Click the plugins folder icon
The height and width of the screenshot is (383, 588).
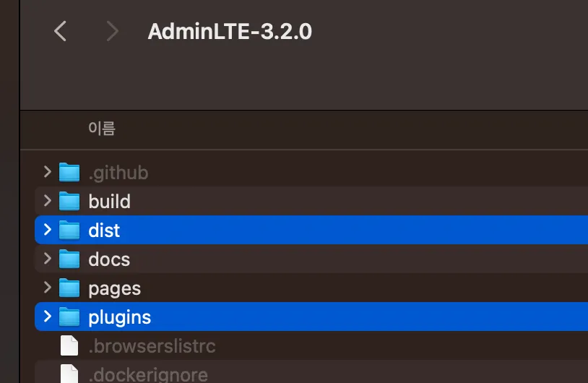69,317
